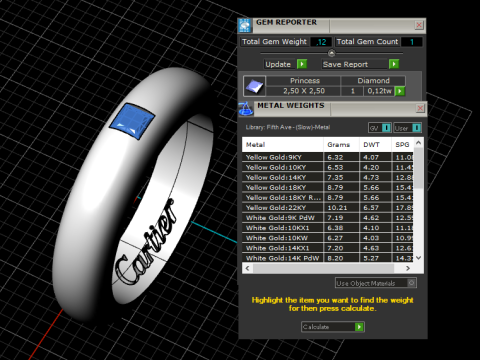Click the 4.07 DWT value for 9KY

(x=371, y=157)
